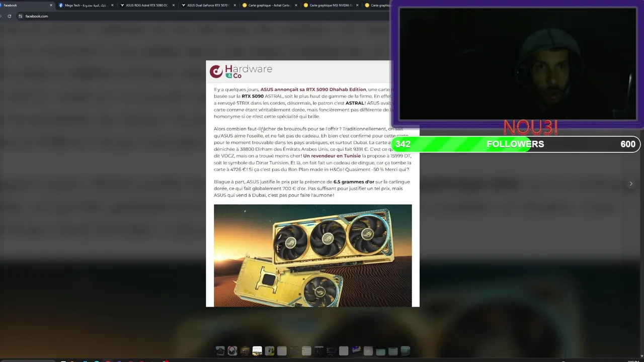Viewport: 644px width, 362px height.
Task: Select the first thumbnail in photo strip
Action: [x=220, y=351]
